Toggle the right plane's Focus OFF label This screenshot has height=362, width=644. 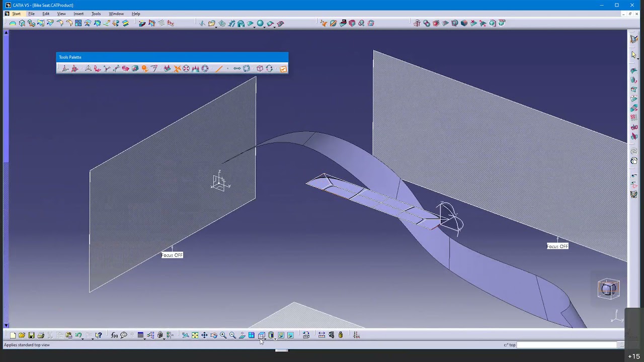tap(557, 246)
